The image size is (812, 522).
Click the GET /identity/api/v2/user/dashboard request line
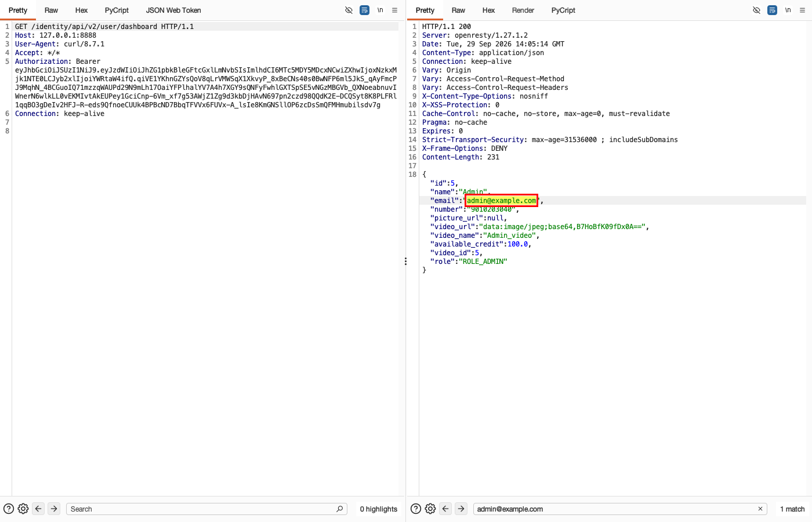pyautogui.click(x=104, y=27)
